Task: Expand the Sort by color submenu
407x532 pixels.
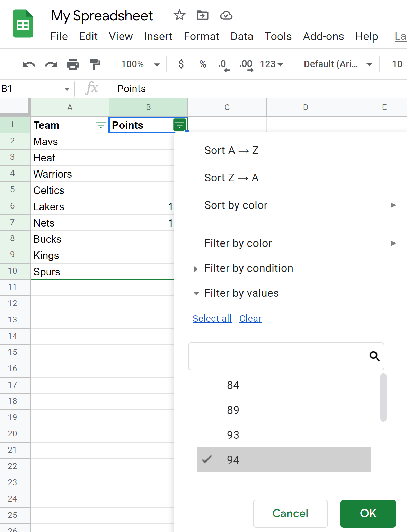Action: 236,205
